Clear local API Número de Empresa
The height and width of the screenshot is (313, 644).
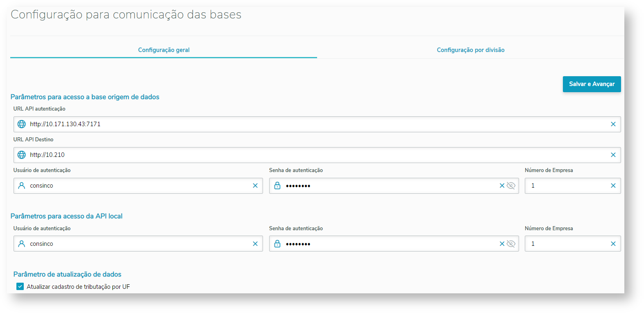pyautogui.click(x=613, y=244)
